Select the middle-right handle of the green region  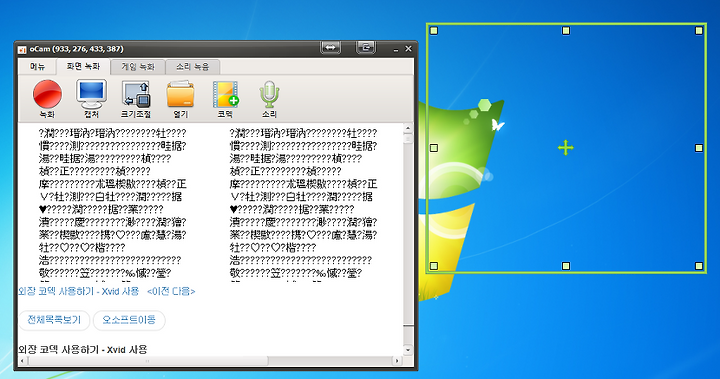point(699,148)
